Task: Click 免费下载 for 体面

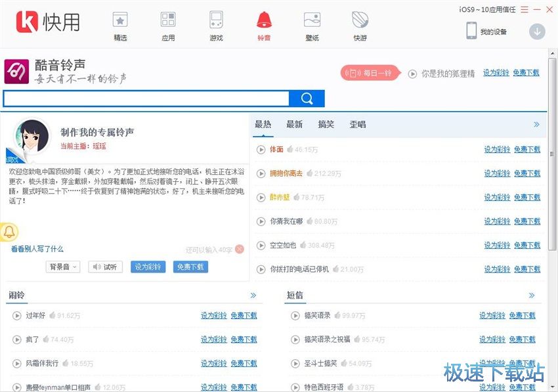Action: 527,150
